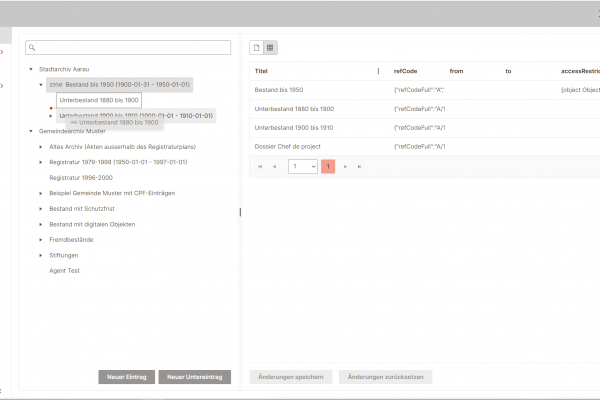
Task: Collapse the Gemeindearchiv Muster tree node
Action: click(x=31, y=131)
